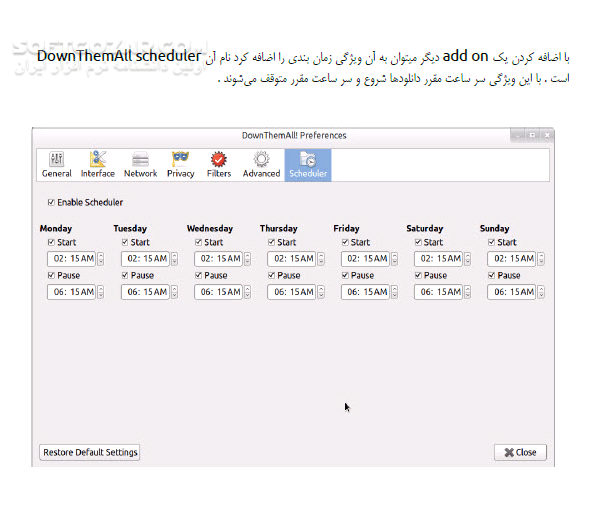Click Sunday start time spinner arrows
This screenshot has height=510, width=600.
click(x=541, y=259)
